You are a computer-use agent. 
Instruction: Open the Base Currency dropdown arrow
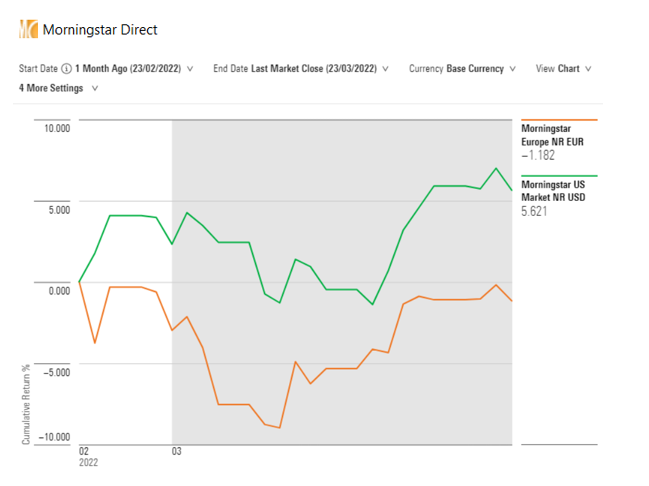click(513, 69)
